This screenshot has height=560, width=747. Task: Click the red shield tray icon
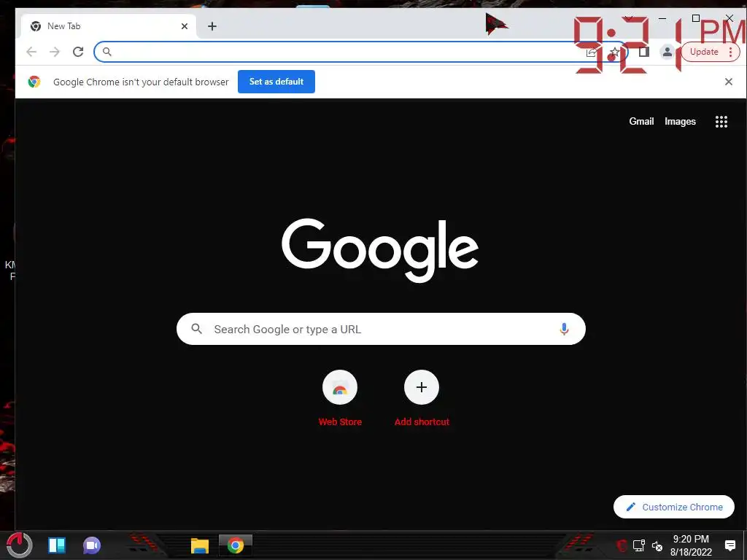pyautogui.click(x=622, y=545)
